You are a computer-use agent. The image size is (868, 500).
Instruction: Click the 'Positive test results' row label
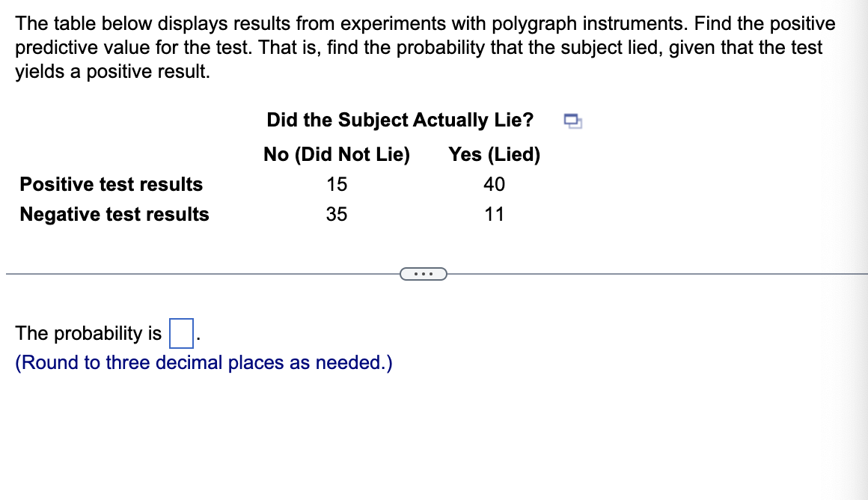(x=111, y=184)
